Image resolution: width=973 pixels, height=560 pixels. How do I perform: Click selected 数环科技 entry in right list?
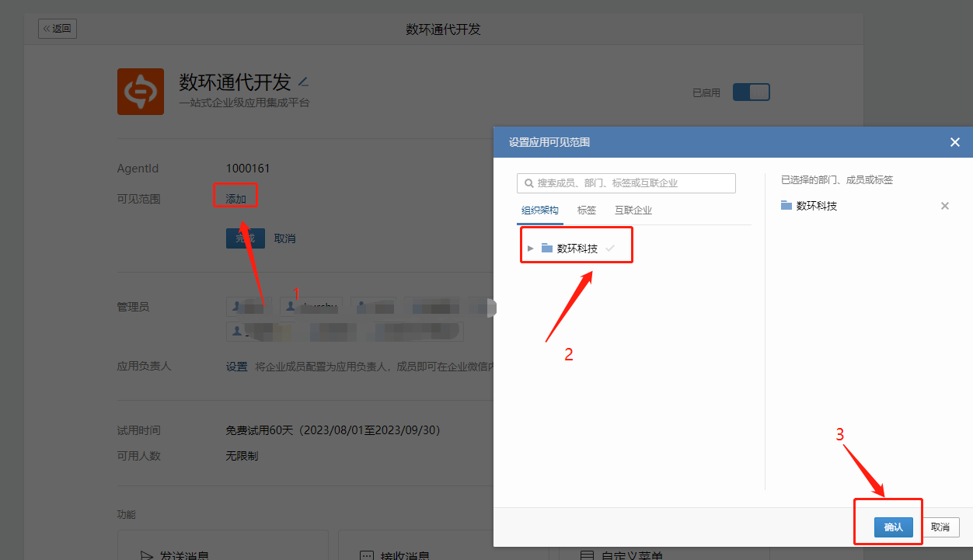pos(817,206)
